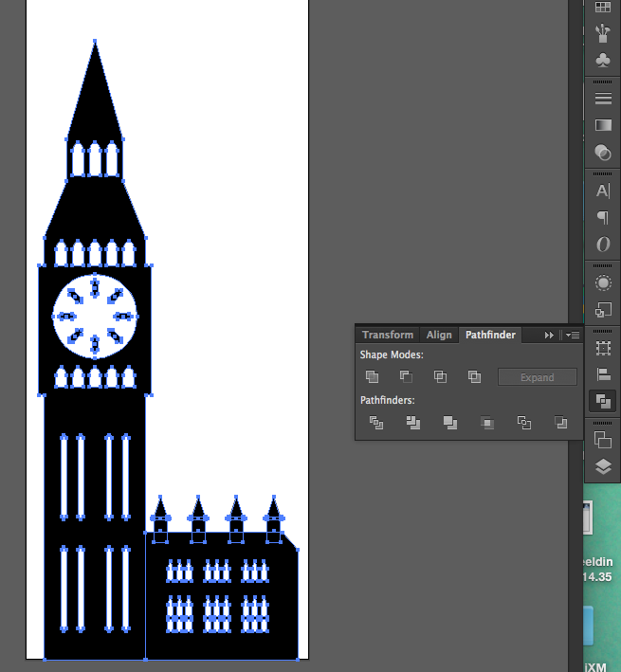The image size is (621, 672).
Task: Open the Artboards panel from the dock
Action: point(603,440)
